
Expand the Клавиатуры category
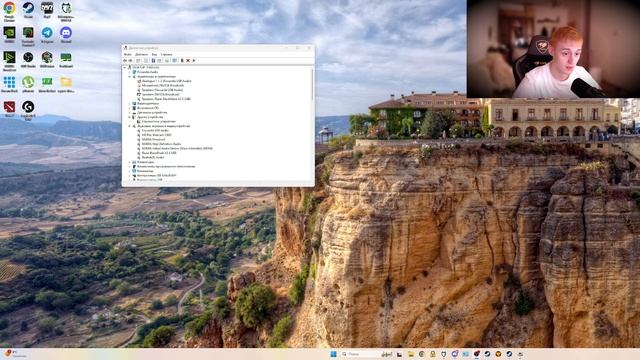pos(130,162)
